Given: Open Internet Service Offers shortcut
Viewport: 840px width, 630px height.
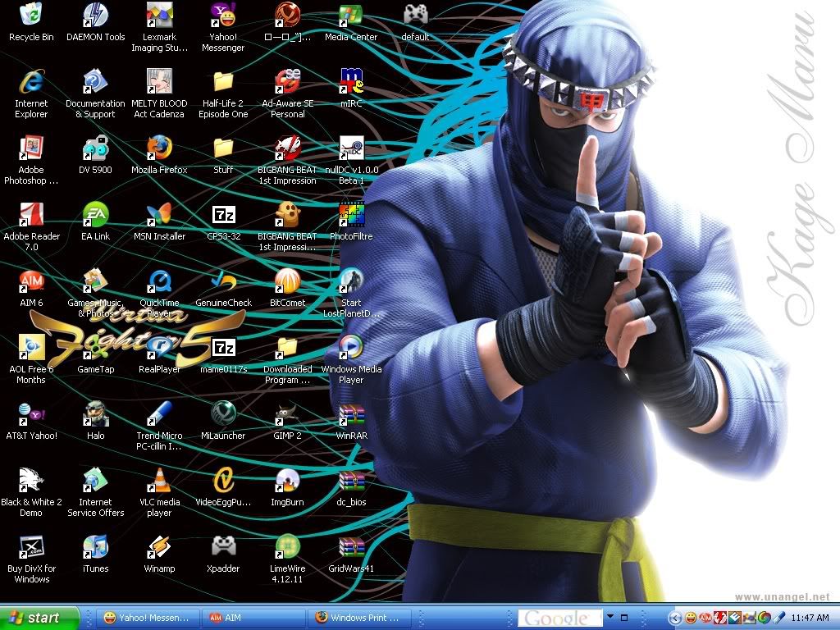Looking at the screenshot, I should point(95,480).
